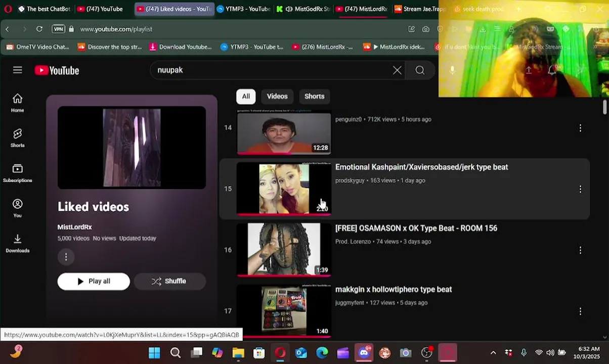609x364 pixels.
Task: Open Subscriptions in the sidebar
Action: click(x=18, y=173)
